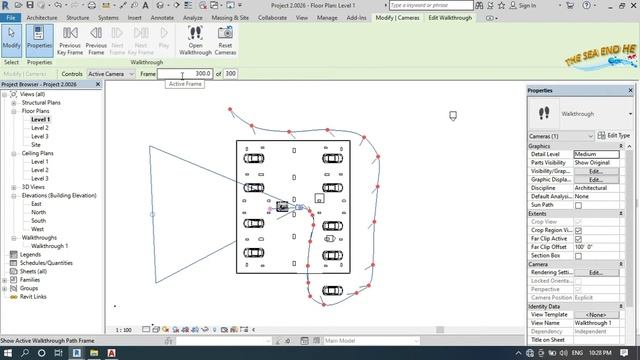Click the Previous Frame icon
Screen dimensions: 640x360
[x=96, y=33]
